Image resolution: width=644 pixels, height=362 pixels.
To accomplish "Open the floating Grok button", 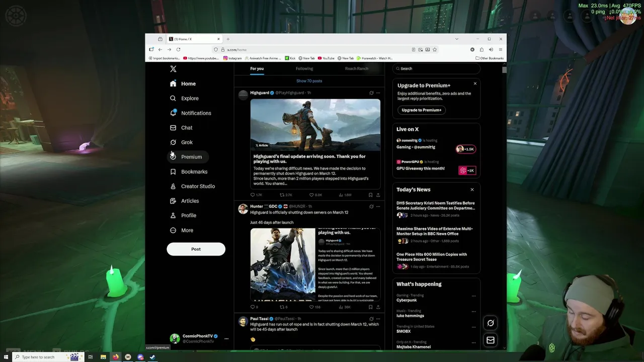I will coord(491,323).
